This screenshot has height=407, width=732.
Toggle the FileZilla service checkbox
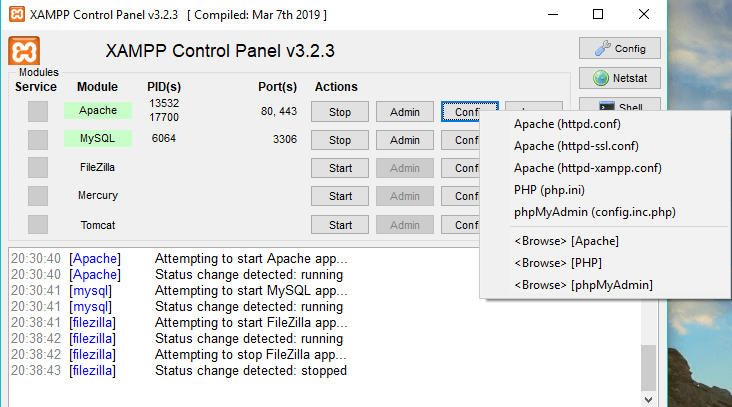point(38,167)
